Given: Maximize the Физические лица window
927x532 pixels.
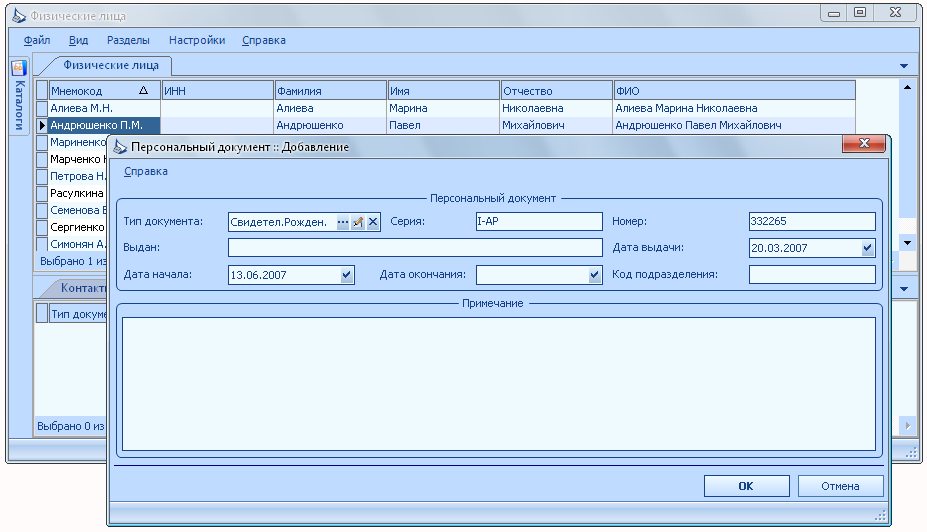Looking at the screenshot, I should [x=860, y=12].
